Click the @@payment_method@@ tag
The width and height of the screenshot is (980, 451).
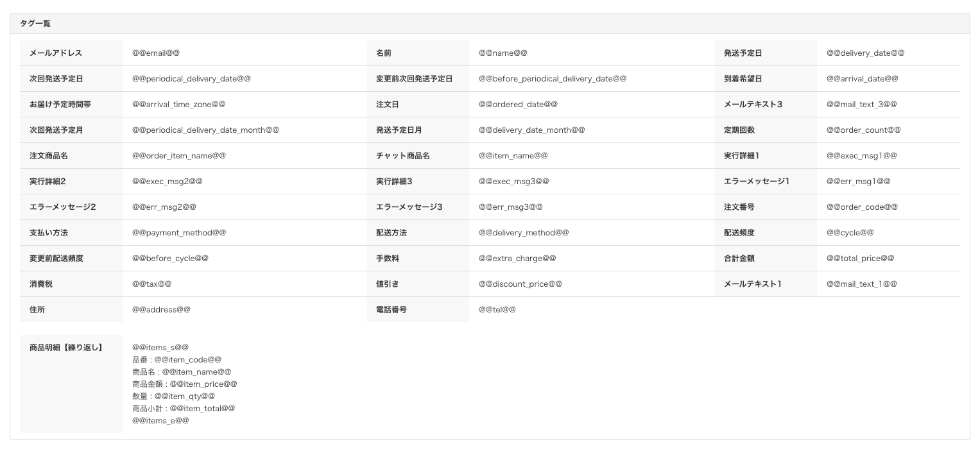[x=179, y=233]
